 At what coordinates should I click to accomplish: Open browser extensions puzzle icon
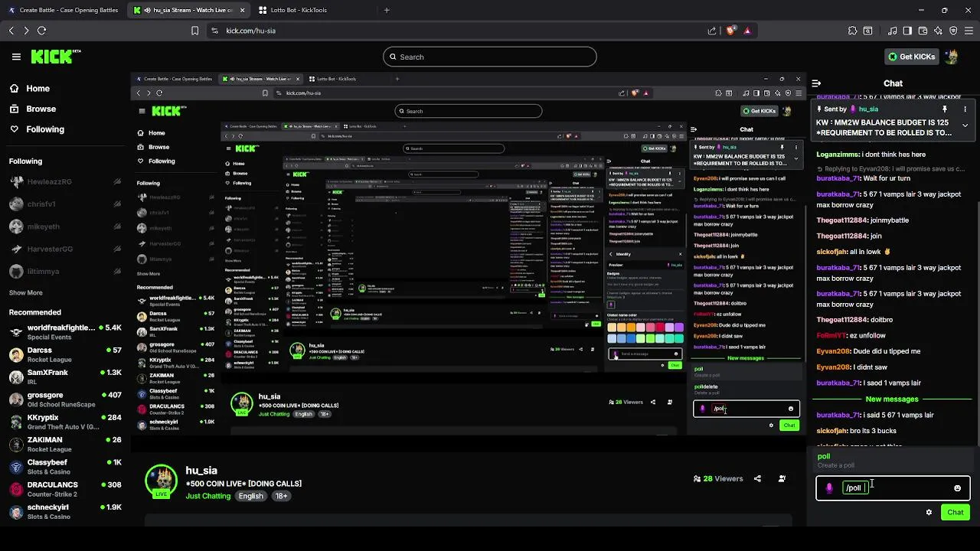852,31
